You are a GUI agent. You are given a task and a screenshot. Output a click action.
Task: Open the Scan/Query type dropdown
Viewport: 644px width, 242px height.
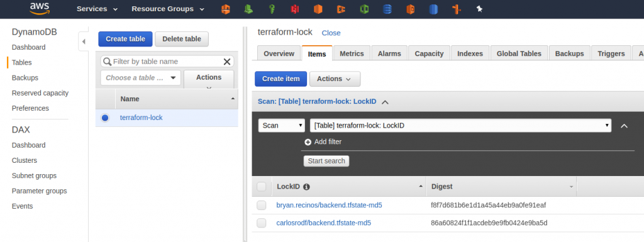coord(282,126)
